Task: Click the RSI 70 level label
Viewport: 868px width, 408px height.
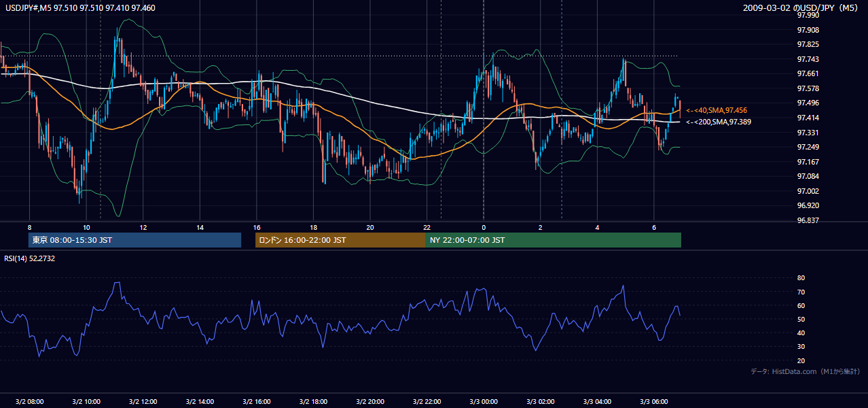Action: pyautogui.click(x=801, y=292)
